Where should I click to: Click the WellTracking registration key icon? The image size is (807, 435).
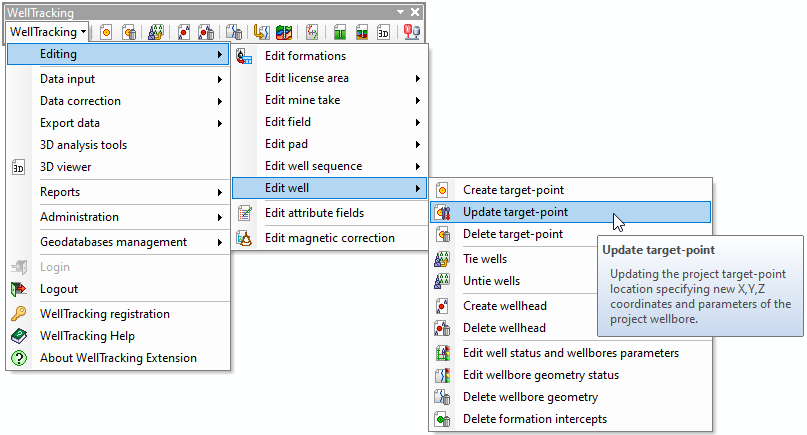19,314
